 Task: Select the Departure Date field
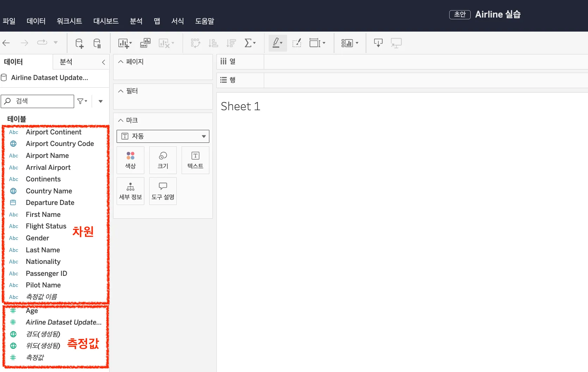[50, 202]
